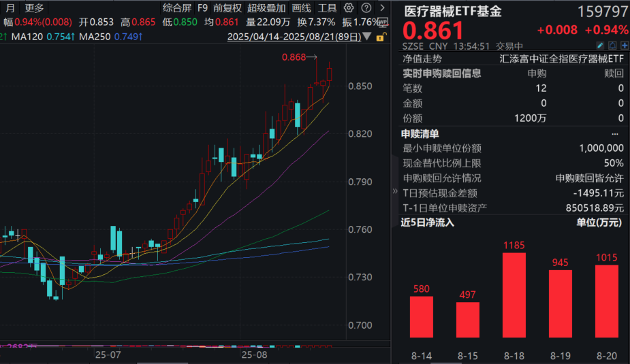The height and width of the screenshot is (364, 630).
Task: Add the ETF to watchlist with plus icon
Action: [x=623, y=45]
